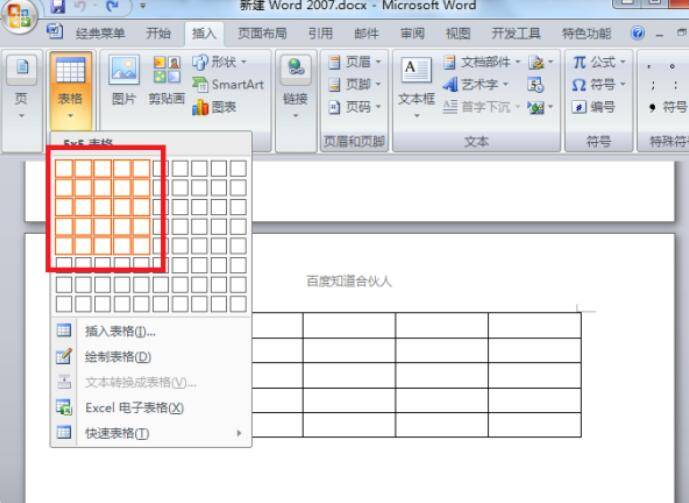This screenshot has width=689, height=503.
Task: Click the 百度知道合伙人 header text
Action: point(349,282)
